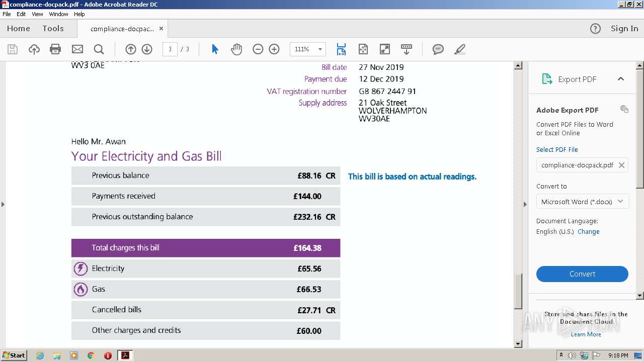
Task: Open Chrome from the taskbar
Action: (x=91, y=355)
